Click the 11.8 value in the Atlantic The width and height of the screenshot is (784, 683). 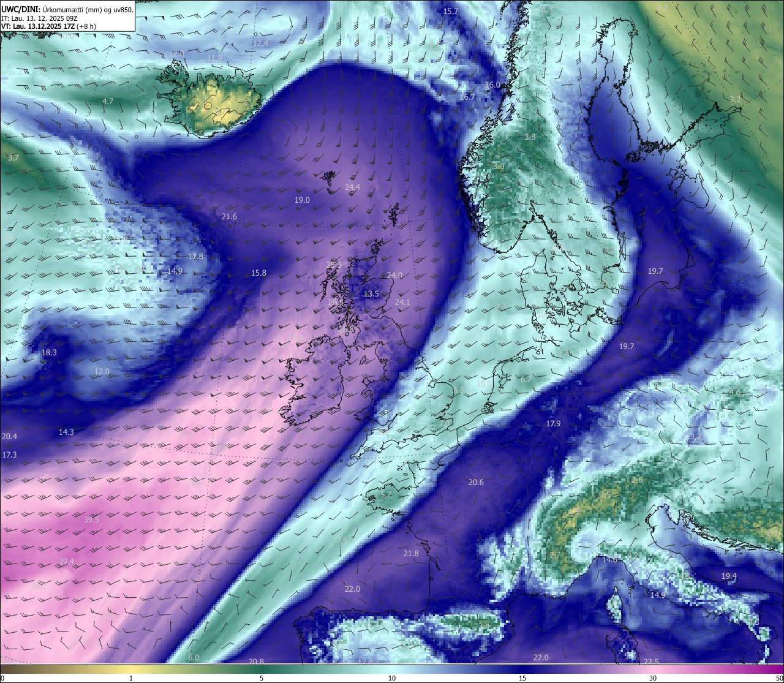pos(196,257)
